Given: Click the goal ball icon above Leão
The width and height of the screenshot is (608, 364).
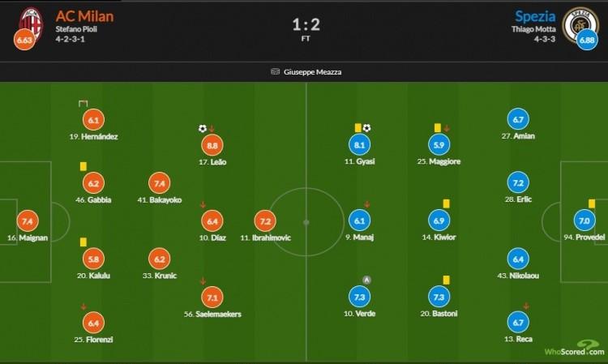Looking at the screenshot, I should click(x=203, y=128).
